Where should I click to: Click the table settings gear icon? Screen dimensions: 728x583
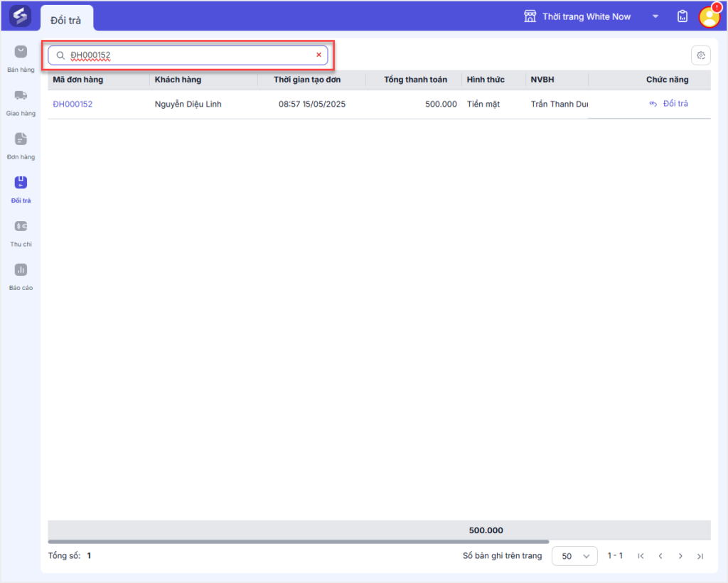pos(700,55)
